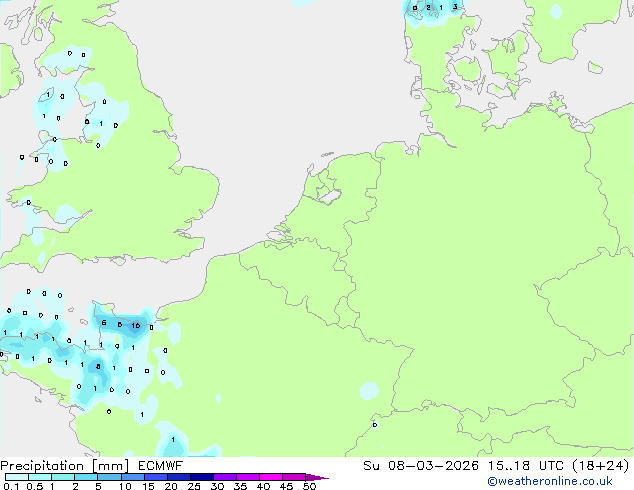This screenshot has width=634, height=490.
Task: Click the legend arrow above 50 mm
Action: coord(317,477)
